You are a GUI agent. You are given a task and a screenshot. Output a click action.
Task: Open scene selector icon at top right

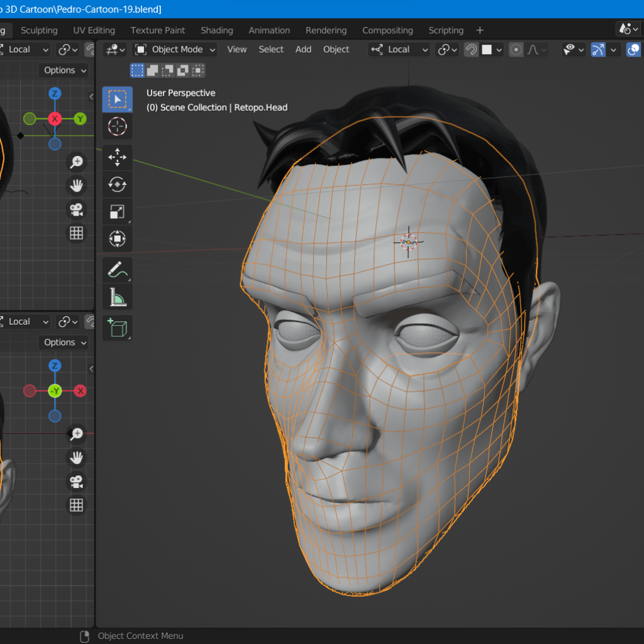(628, 29)
